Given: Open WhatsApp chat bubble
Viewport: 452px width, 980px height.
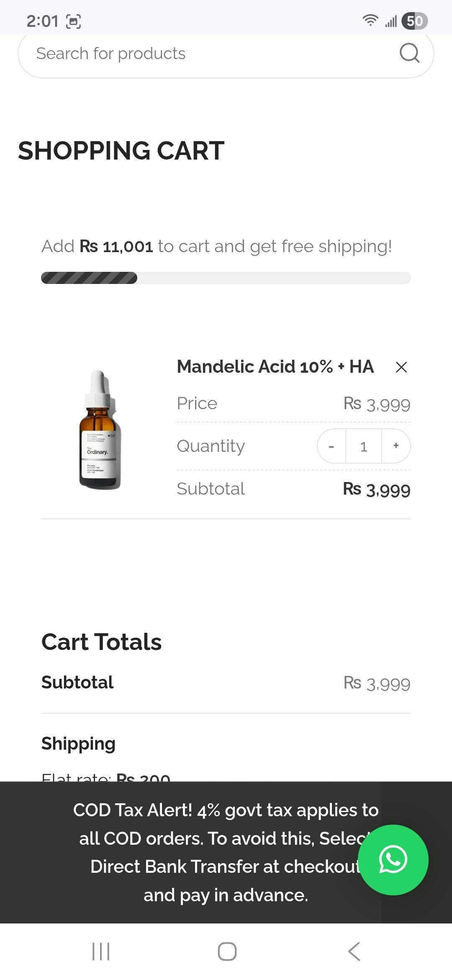Looking at the screenshot, I should click(x=393, y=860).
